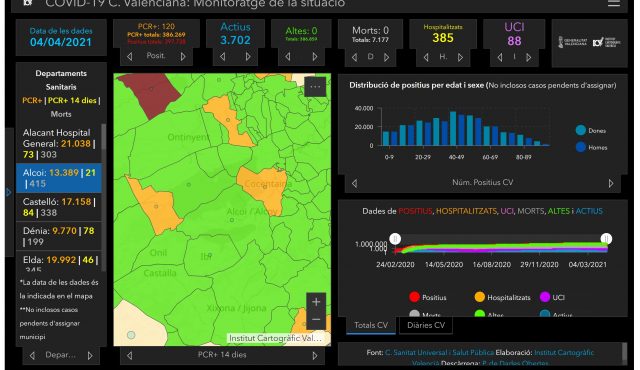Image resolution: width=640 pixels, height=370 pixels.
Task: Expand the collapsed left side panel arrow
Action: (9, 192)
